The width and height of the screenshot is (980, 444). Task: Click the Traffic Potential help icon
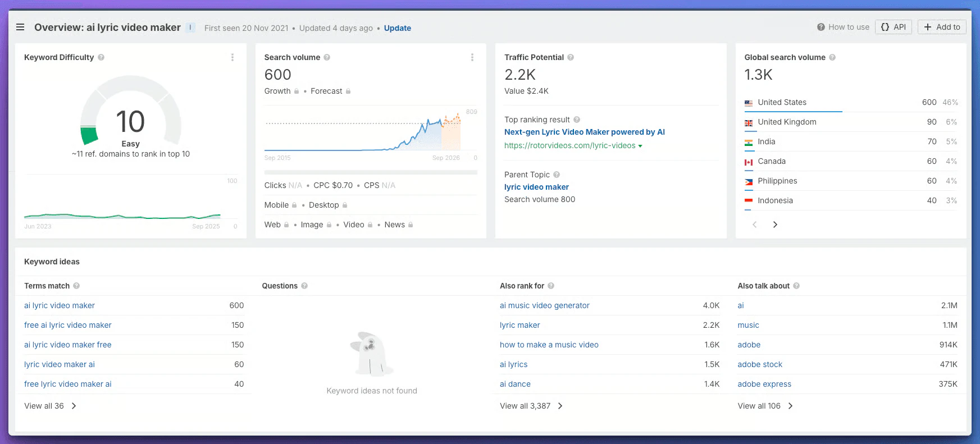tap(571, 57)
